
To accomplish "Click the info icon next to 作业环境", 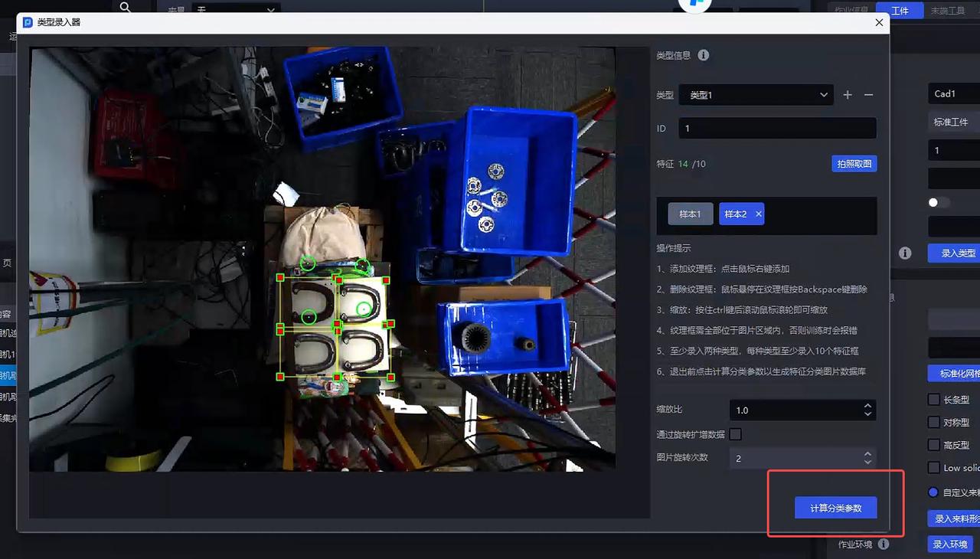I will click(884, 544).
